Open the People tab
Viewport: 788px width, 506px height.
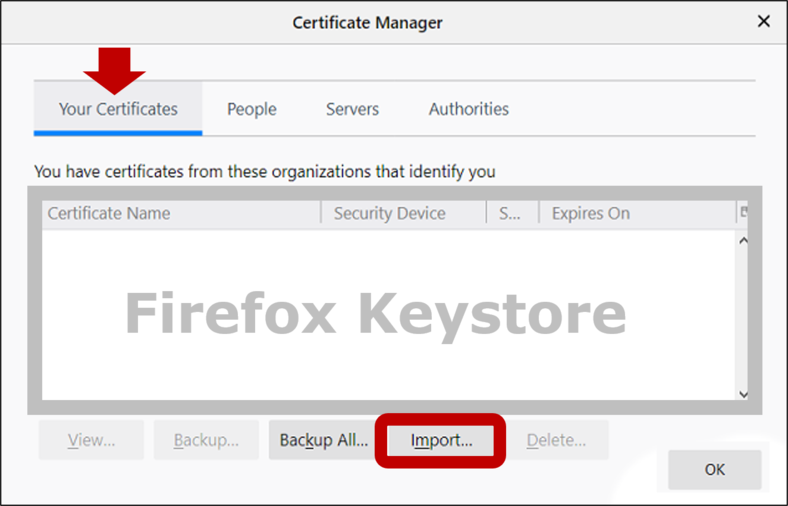[x=251, y=109]
